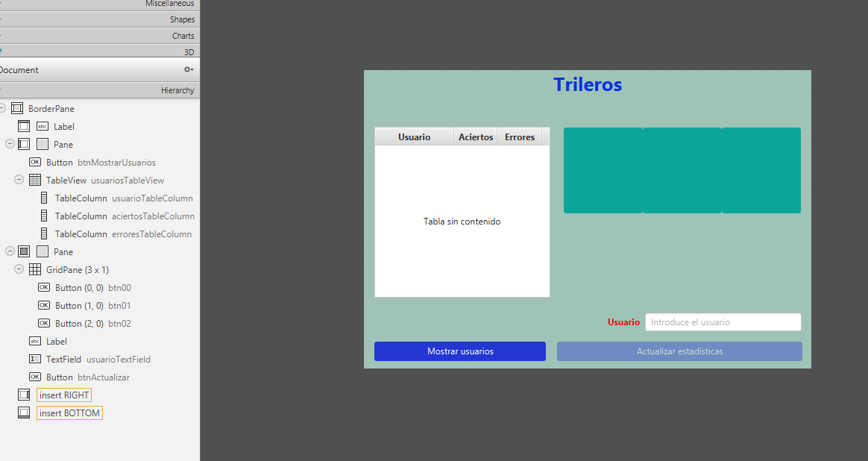Screen dimensions: 868x461
Task: Collapse the usuariosTableView tree node
Action: point(19,180)
